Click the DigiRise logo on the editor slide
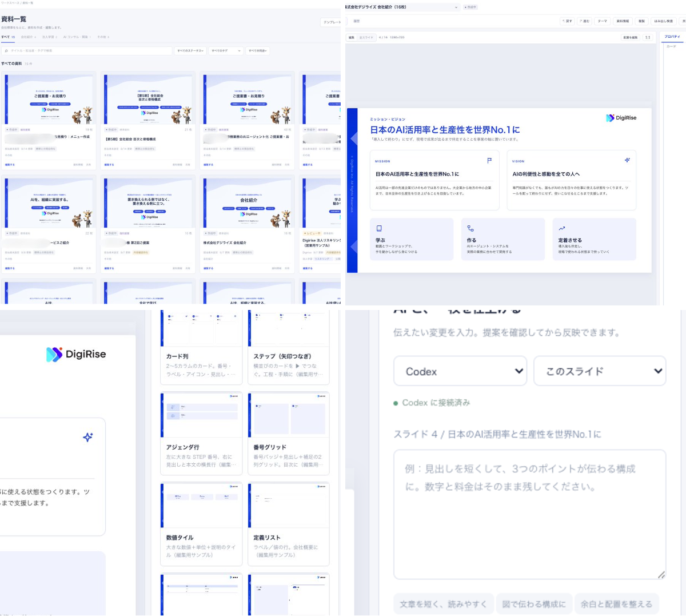This screenshot has height=616, width=686. pos(621,118)
